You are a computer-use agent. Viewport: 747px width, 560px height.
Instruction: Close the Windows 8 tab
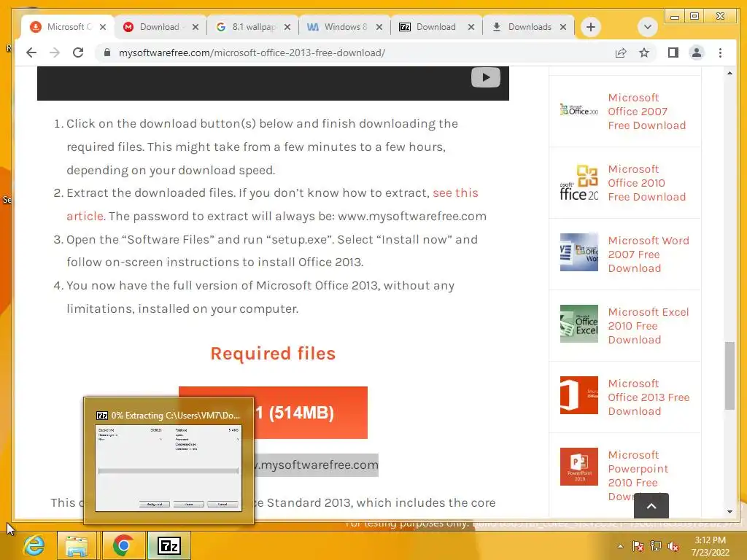pyautogui.click(x=379, y=27)
